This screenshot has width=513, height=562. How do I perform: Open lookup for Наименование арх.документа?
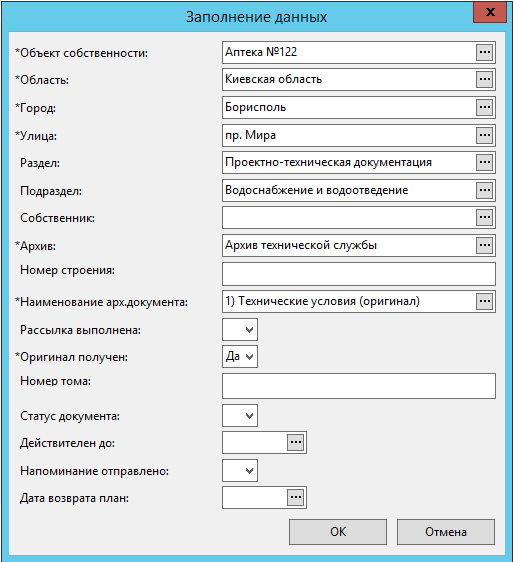click(x=484, y=301)
